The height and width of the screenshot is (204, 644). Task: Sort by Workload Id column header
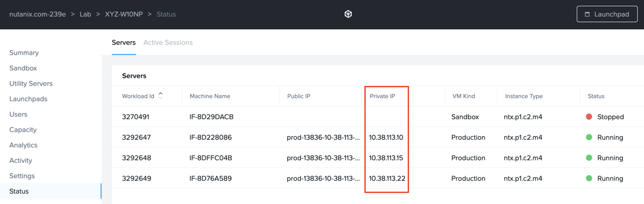click(138, 96)
